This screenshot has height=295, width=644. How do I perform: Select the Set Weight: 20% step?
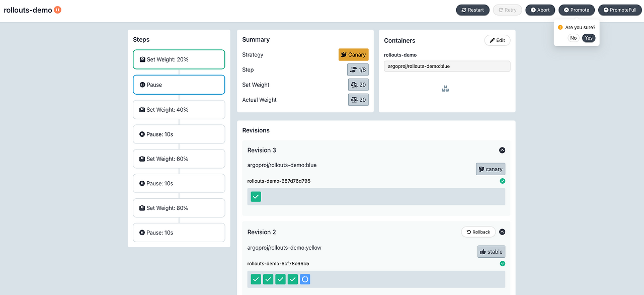(x=179, y=59)
